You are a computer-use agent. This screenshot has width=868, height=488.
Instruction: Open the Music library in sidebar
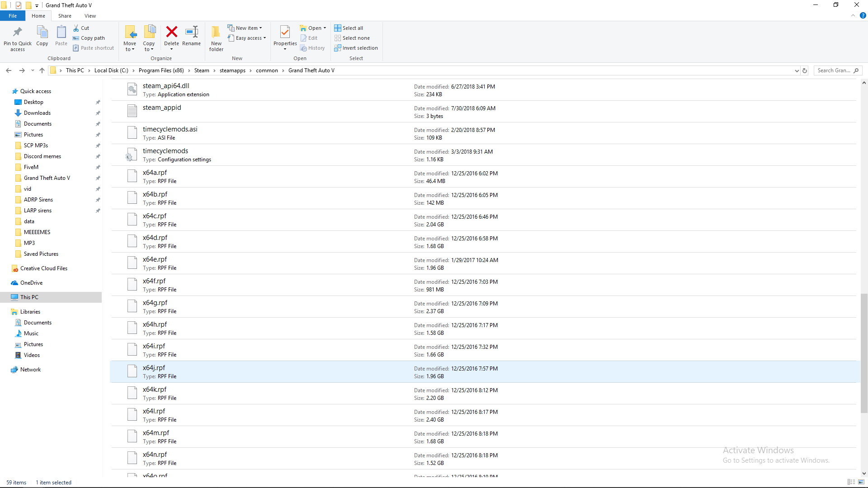pos(31,333)
